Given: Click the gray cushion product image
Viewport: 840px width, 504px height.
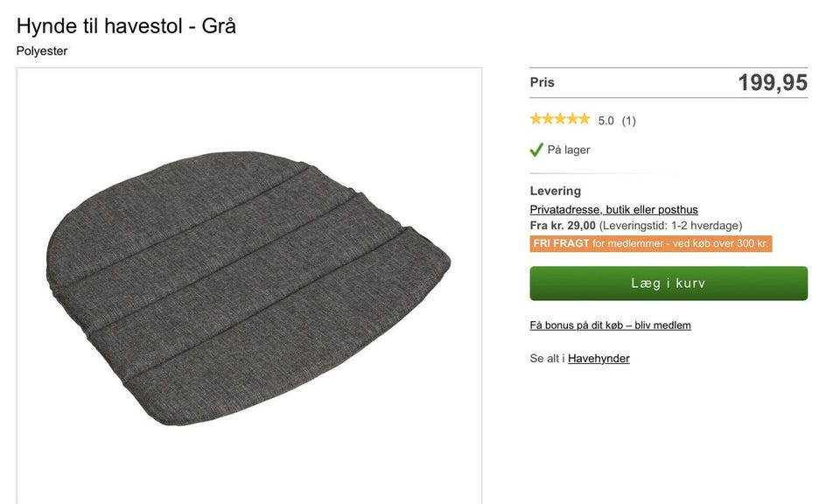Looking at the screenshot, I should click(x=248, y=287).
